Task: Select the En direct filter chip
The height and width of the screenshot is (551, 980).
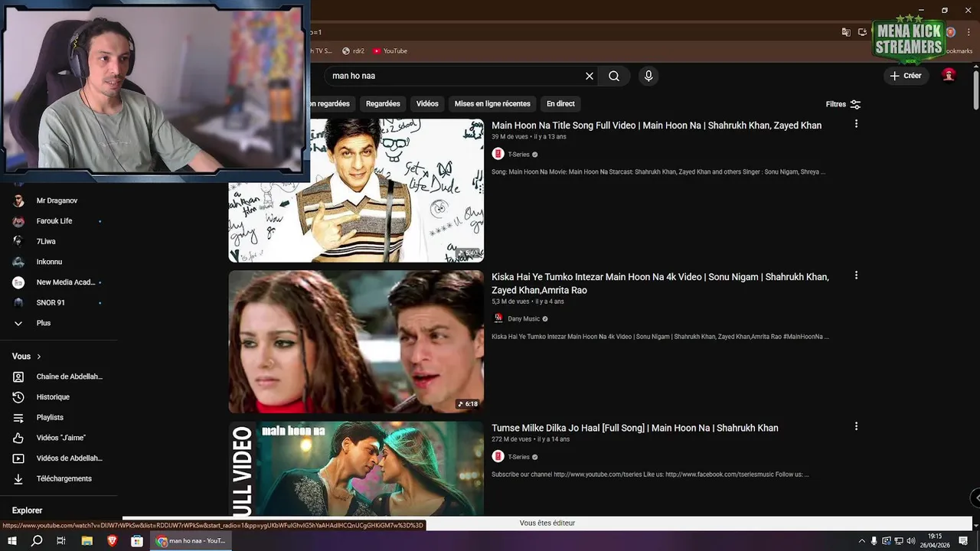Action: (560, 103)
